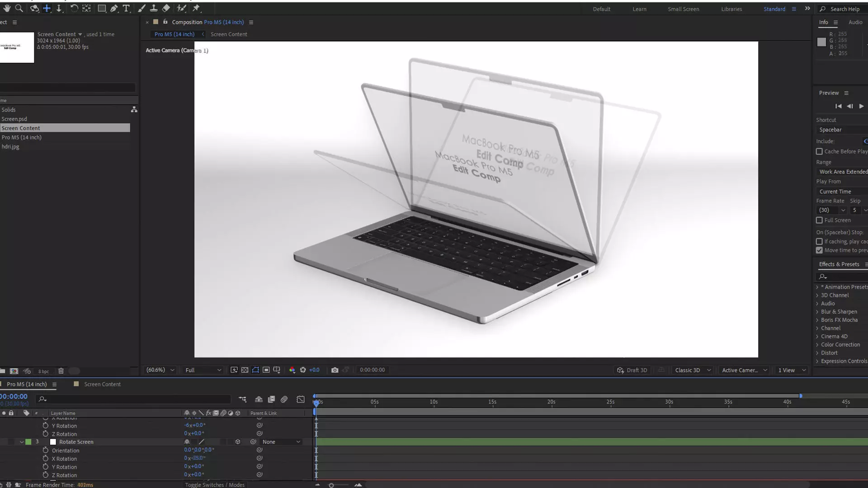Screen dimensions: 868x488
Task: Enable Full Screen checkbox
Action: pos(819,220)
